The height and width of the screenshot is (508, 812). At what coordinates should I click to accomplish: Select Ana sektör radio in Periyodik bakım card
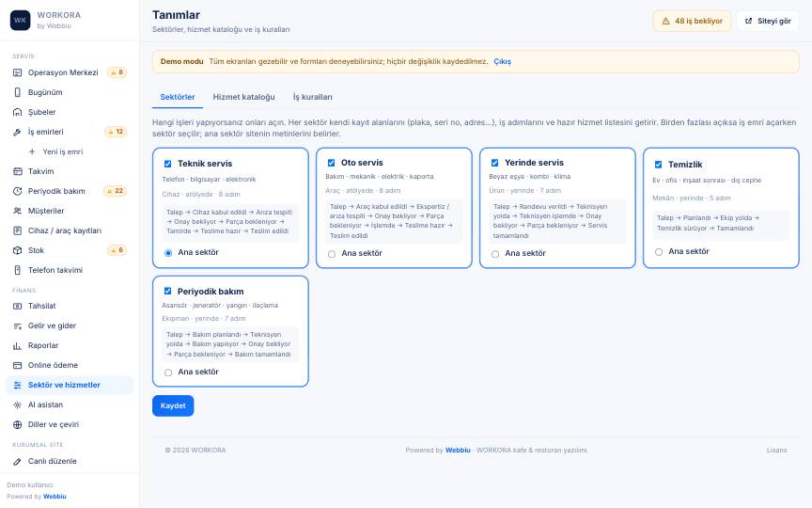168,373
